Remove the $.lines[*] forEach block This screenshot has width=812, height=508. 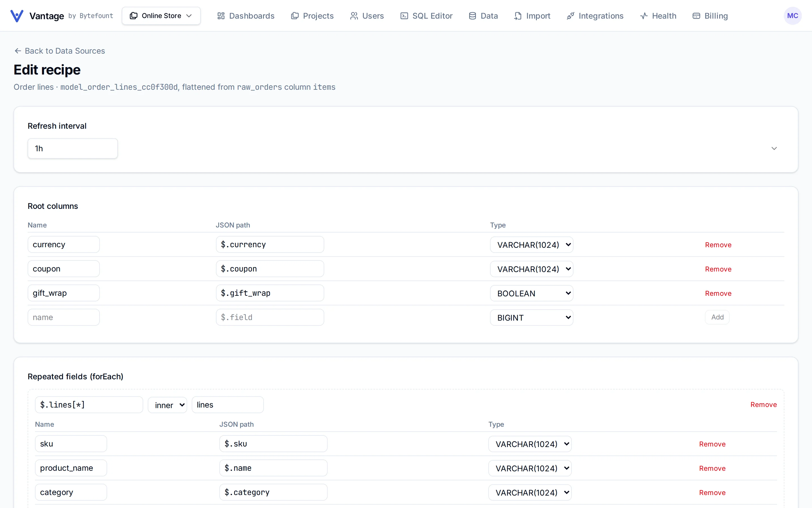pyautogui.click(x=764, y=404)
